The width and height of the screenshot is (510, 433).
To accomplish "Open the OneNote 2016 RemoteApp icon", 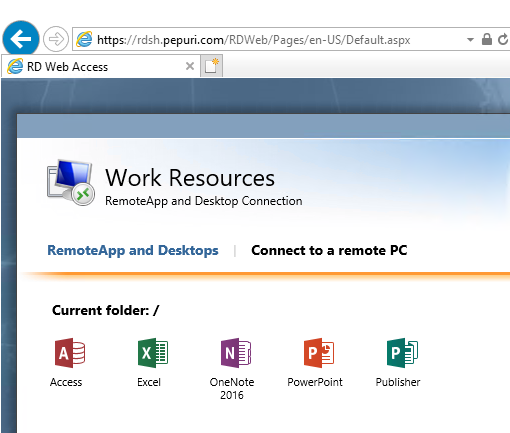I will pyautogui.click(x=236, y=353).
